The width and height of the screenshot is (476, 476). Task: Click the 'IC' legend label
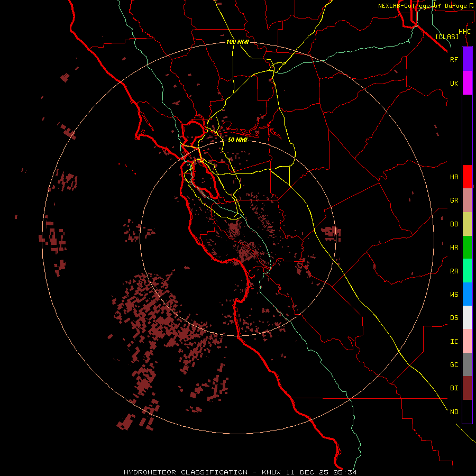(x=454, y=342)
